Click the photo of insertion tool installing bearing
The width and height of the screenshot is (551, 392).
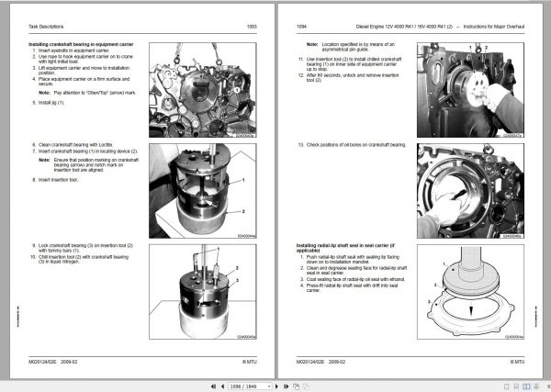pos(470,90)
